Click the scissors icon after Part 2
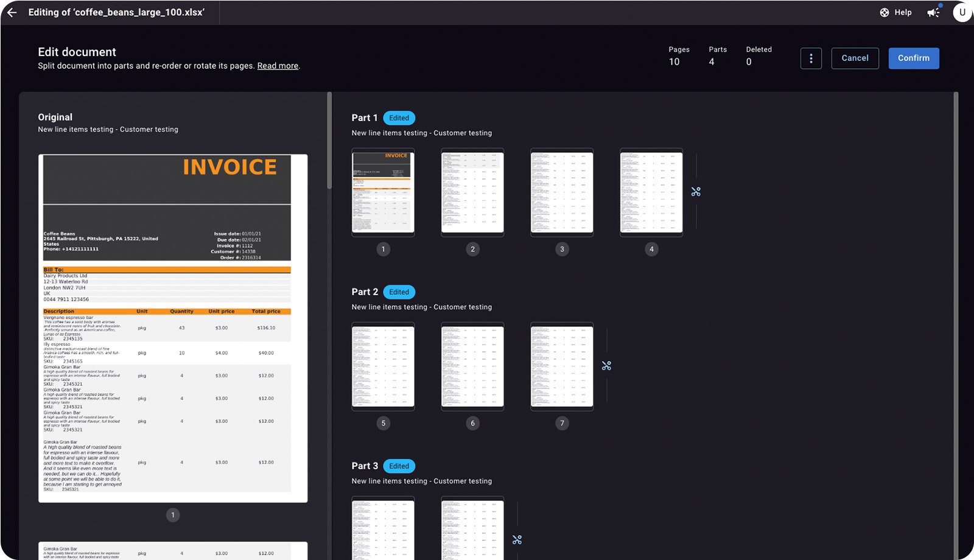974x560 pixels. coord(606,366)
